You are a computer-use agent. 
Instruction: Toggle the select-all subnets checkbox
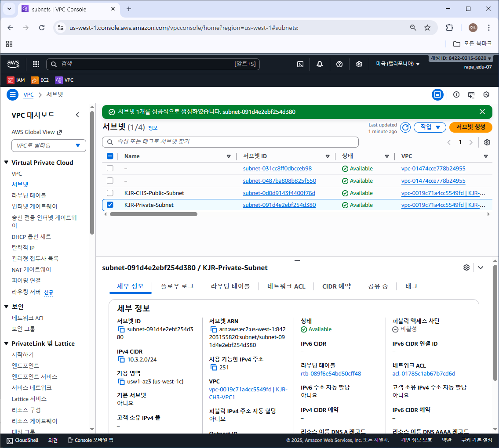click(110, 156)
